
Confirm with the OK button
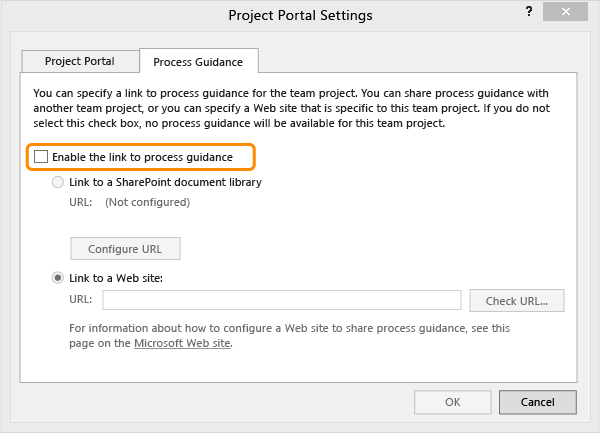click(452, 402)
